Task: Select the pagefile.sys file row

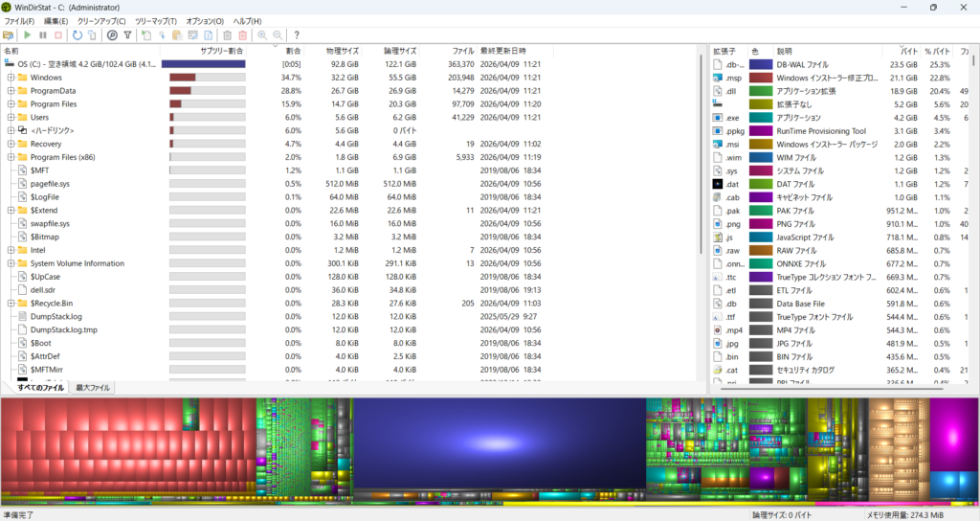Action: click(50, 183)
